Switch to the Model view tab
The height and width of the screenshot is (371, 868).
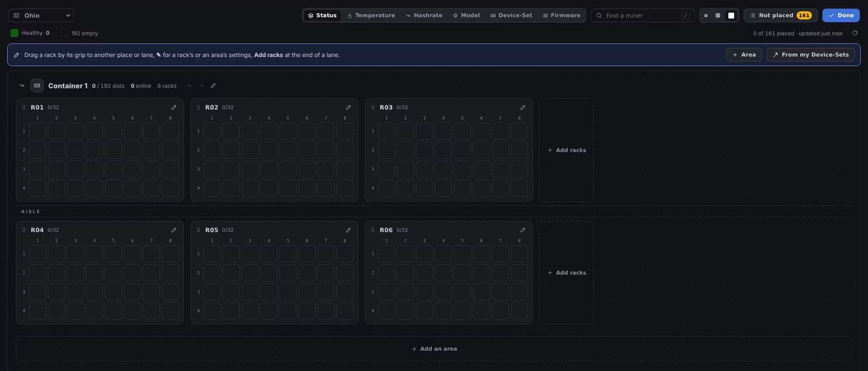[467, 16]
